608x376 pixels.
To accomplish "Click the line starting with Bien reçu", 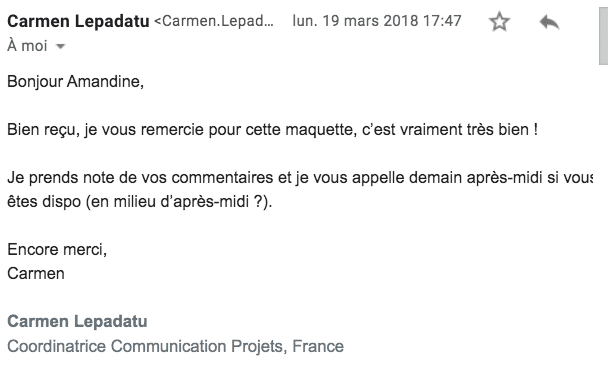I will point(273,129).
